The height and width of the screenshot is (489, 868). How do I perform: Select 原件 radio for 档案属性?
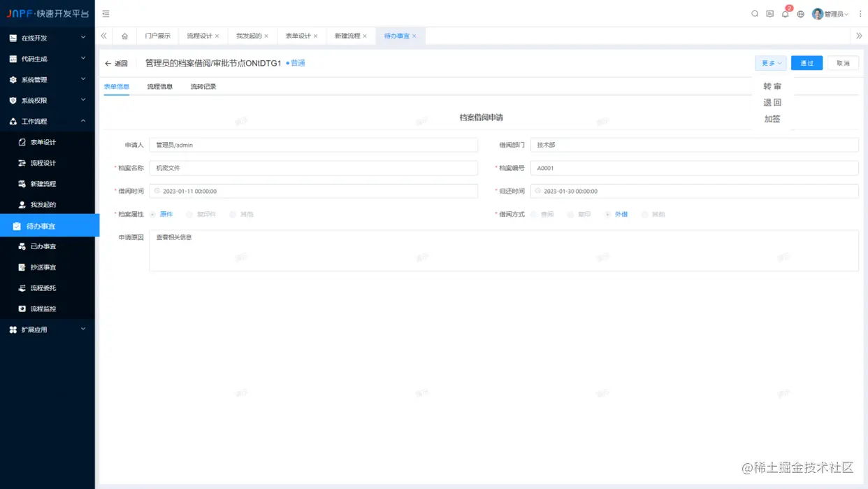(x=153, y=214)
